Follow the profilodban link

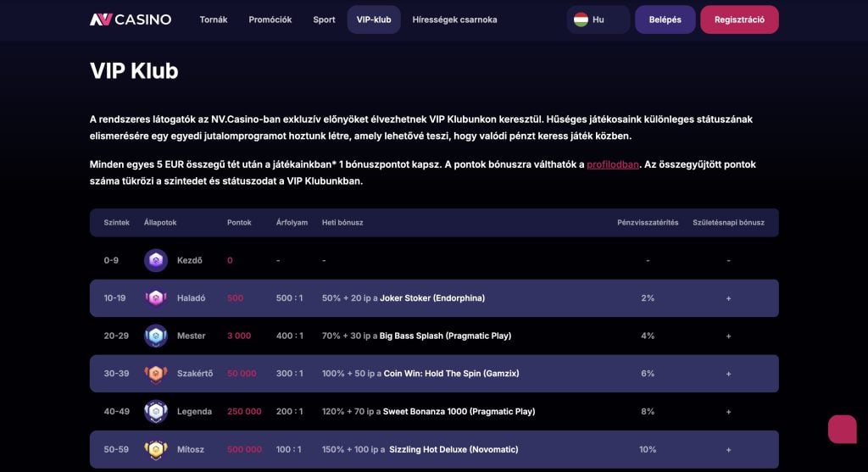point(612,164)
